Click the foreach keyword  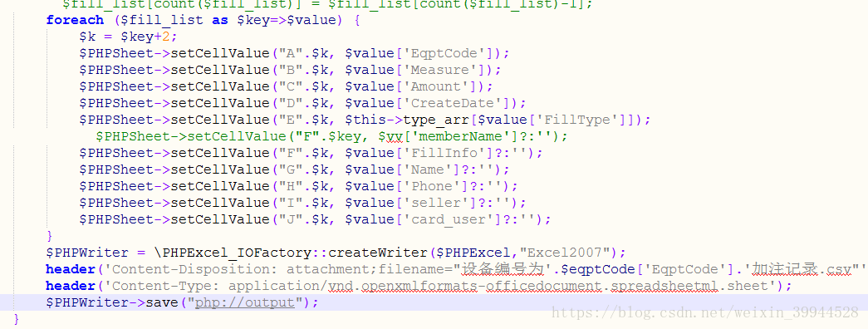point(75,21)
